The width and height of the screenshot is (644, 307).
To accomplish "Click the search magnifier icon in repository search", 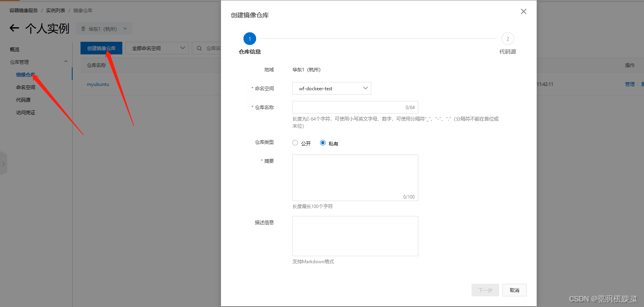I will click(199, 48).
